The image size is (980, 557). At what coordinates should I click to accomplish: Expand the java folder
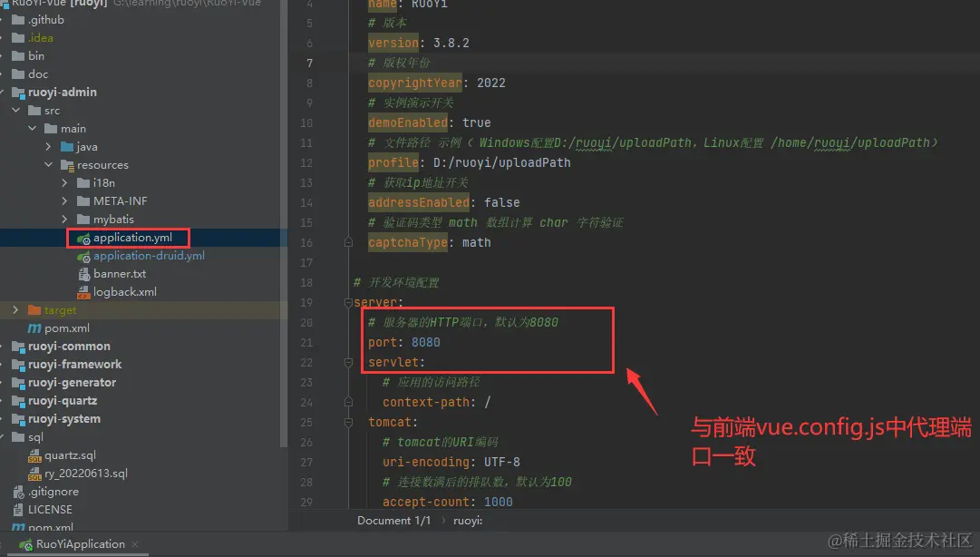tap(48, 147)
